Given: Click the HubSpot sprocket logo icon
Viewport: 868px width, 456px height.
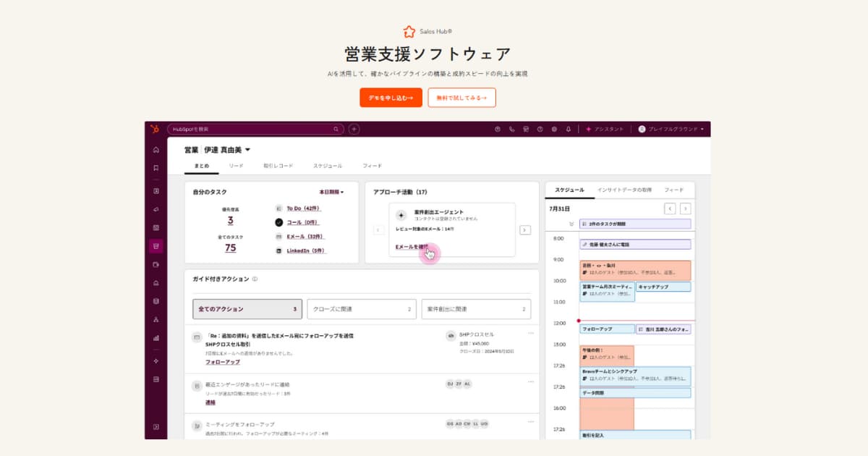Looking at the screenshot, I should (x=155, y=129).
